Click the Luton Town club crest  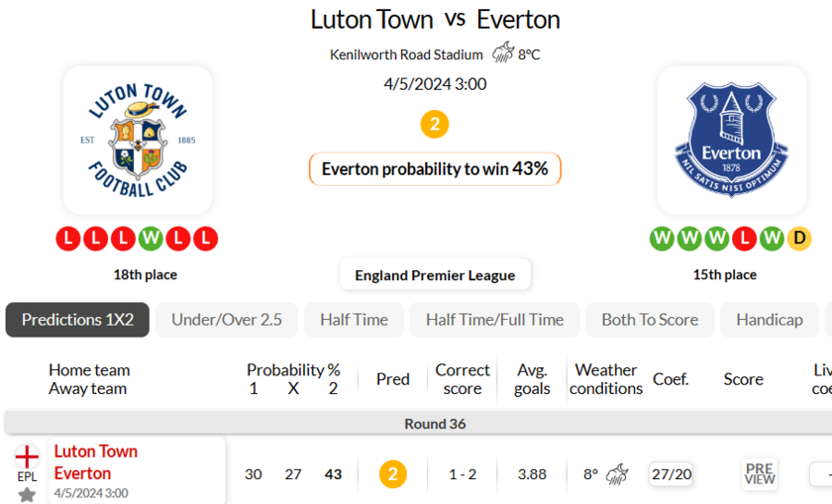[138, 140]
